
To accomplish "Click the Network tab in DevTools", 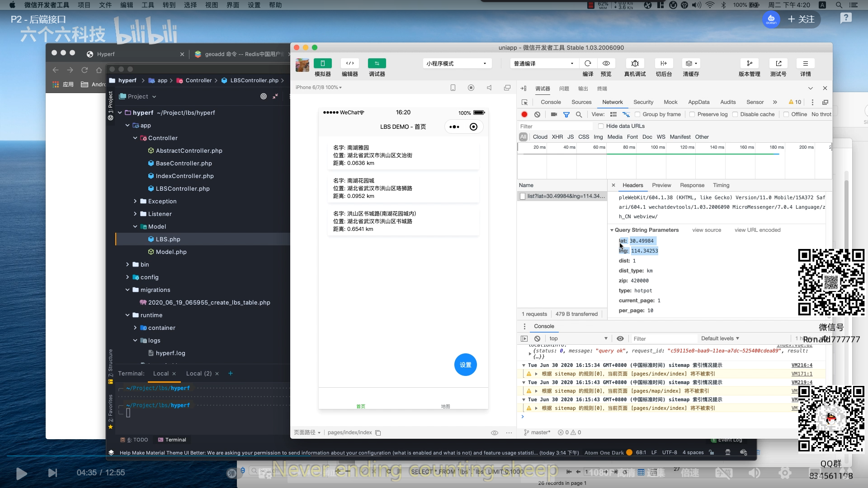I will tap(612, 101).
